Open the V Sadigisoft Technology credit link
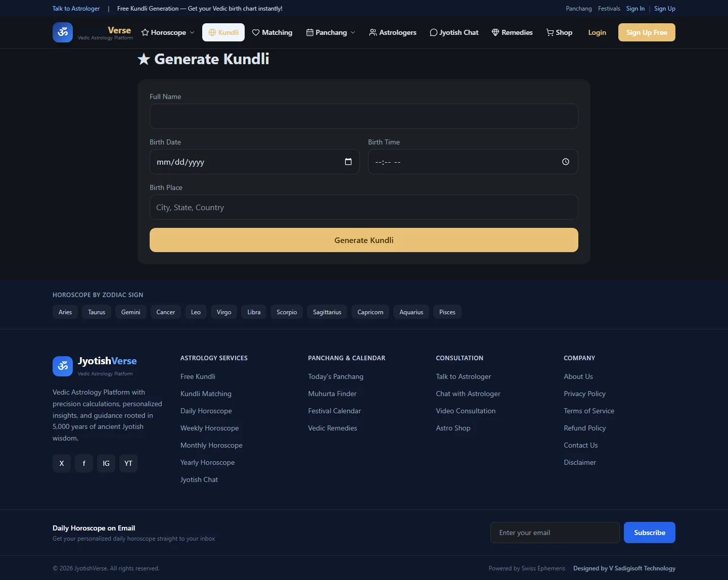Image resolution: width=728 pixels, height=580 pixels. coord(624,568)
